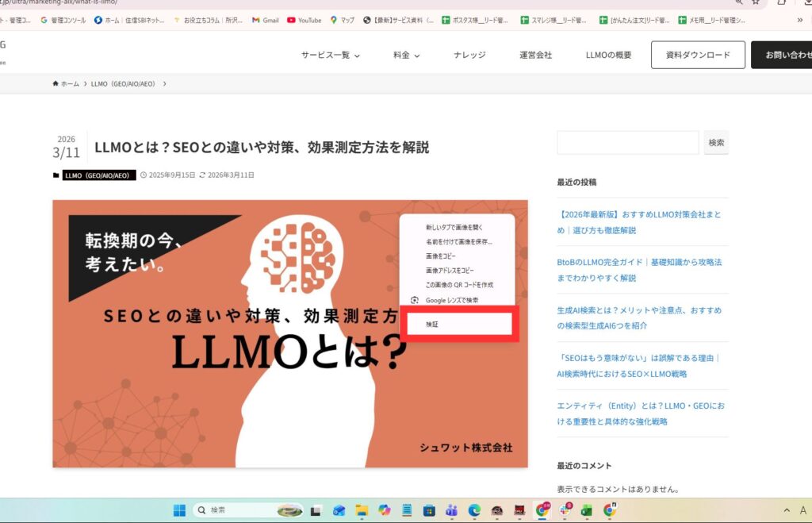Click the 資料ダウンロード button
This screenshot has height=523, width=812.
[698, 55]
